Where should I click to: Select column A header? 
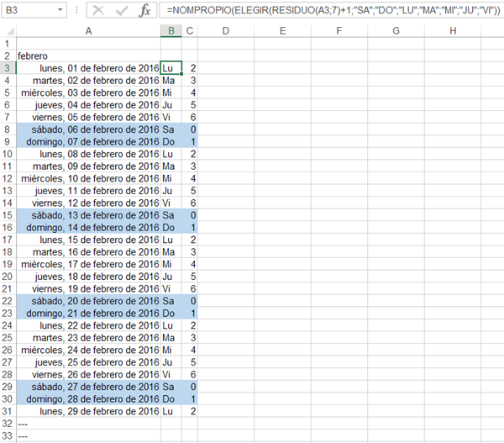[88, 31]
